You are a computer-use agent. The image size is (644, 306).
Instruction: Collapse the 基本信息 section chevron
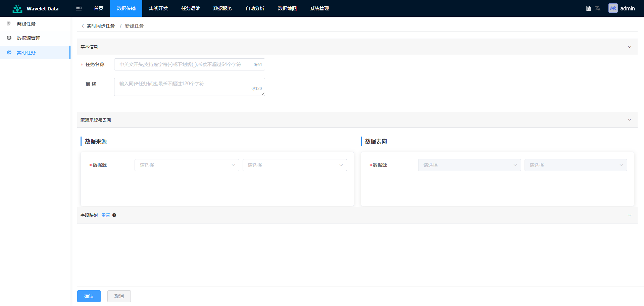point(630,47)
